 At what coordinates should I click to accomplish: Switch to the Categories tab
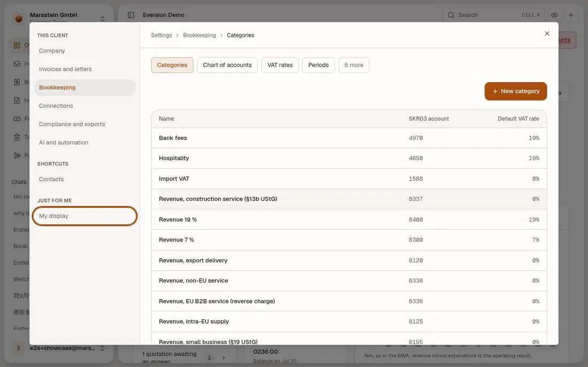[172, 65]
